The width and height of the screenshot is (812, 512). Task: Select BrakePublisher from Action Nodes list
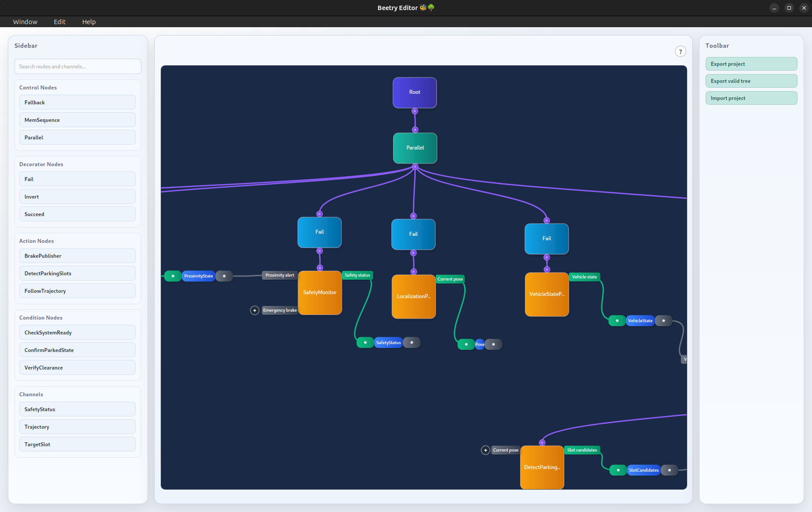click(x=78, y=256)
